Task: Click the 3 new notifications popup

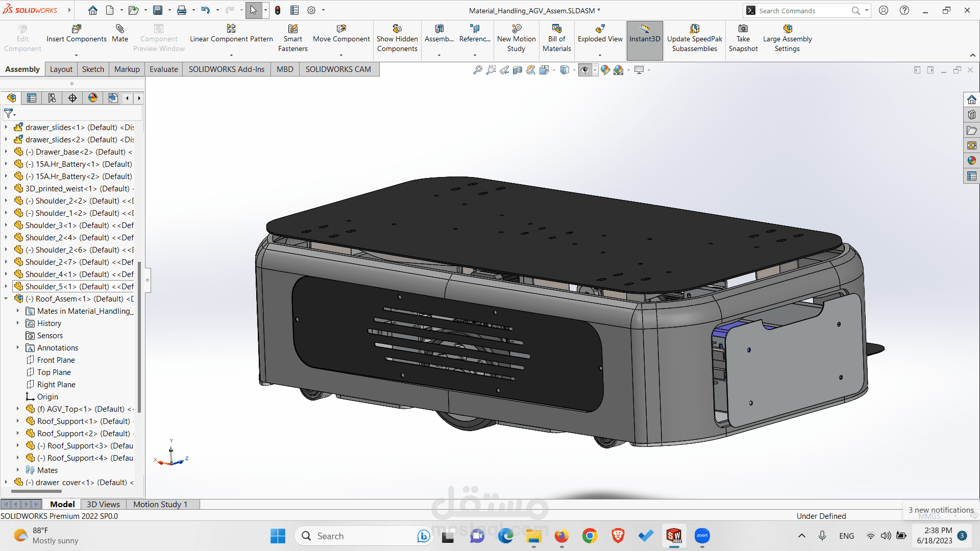Action: [x=941, y=510]
